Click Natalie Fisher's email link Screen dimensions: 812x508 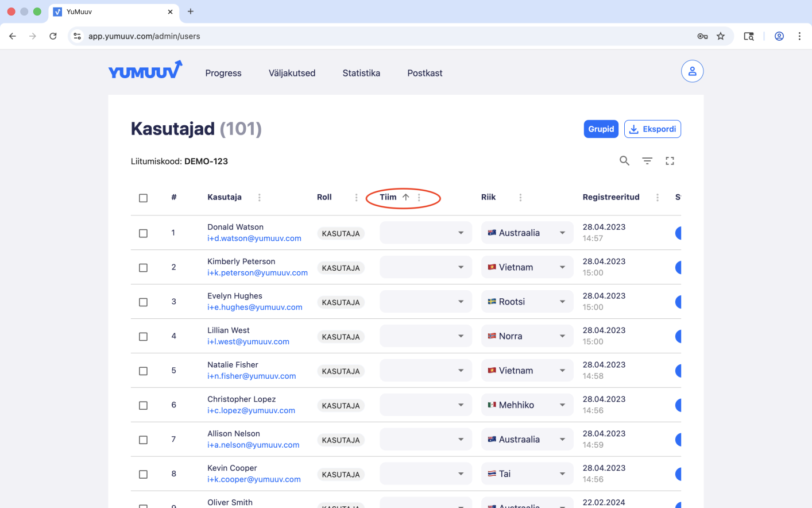(x=252, y=376)
